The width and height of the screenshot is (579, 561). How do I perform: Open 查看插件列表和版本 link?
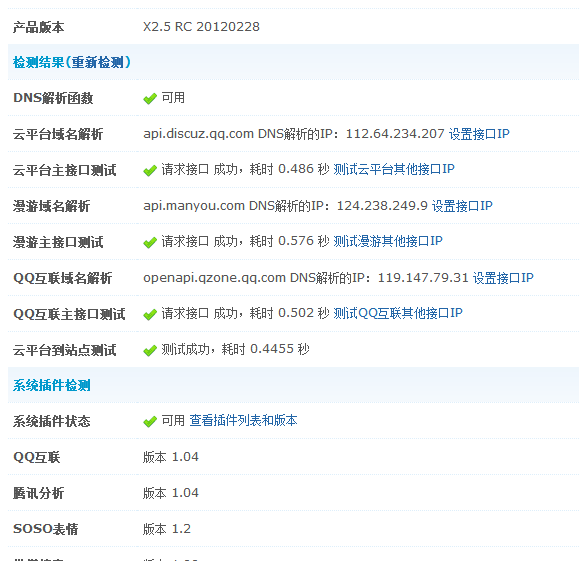(243, 420)
